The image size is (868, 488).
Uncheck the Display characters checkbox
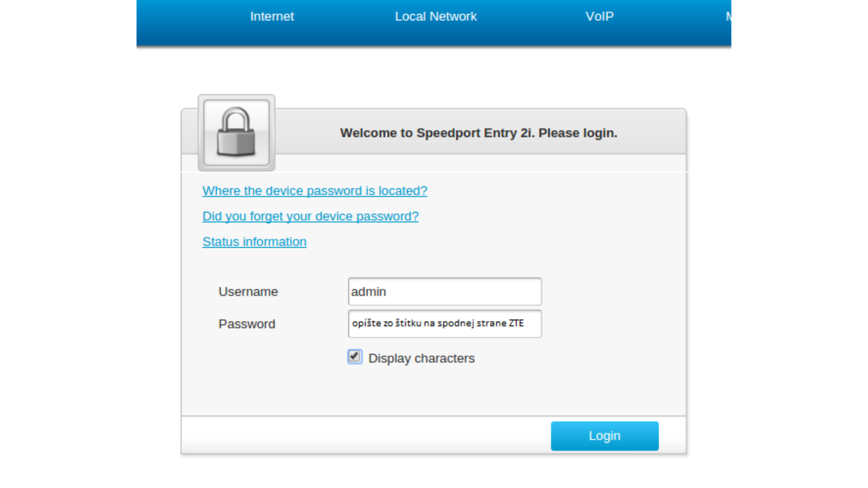pyautogui.click(x=354, y=357)
